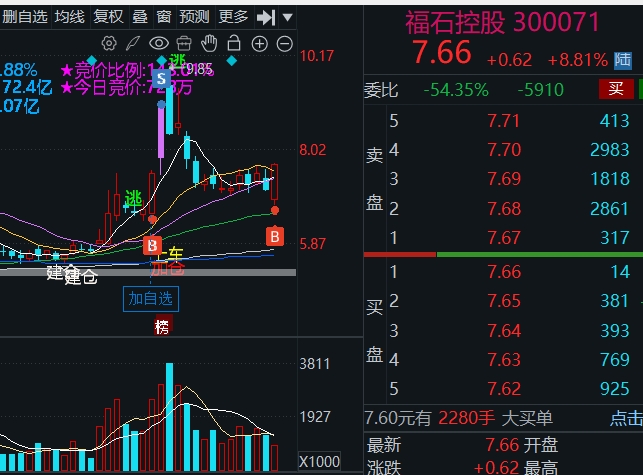643x475 pixels.
Task: Click the buy/sell ratio red-green bar
Action: click(x=503, y=255)
